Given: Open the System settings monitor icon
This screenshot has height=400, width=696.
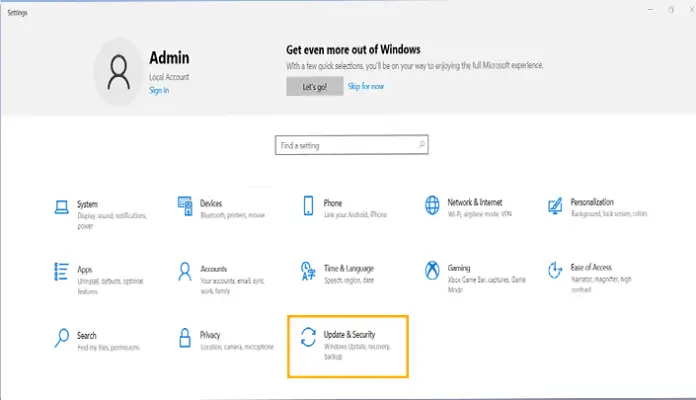Looking at the screenshot, I should point(60,207).
